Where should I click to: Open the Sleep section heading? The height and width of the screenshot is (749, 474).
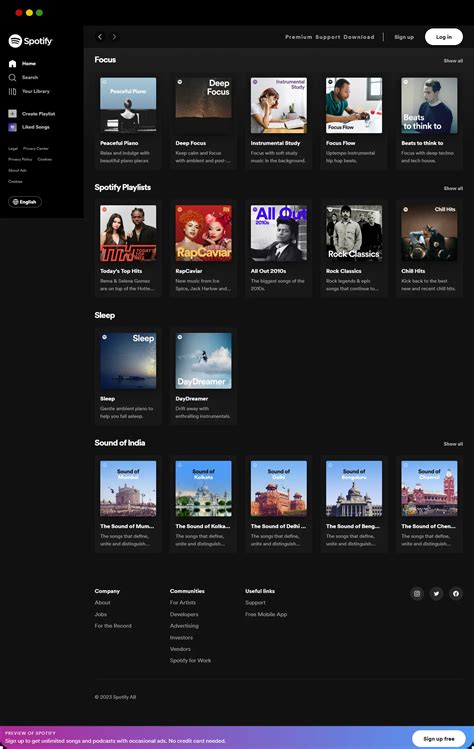(105, 315)
